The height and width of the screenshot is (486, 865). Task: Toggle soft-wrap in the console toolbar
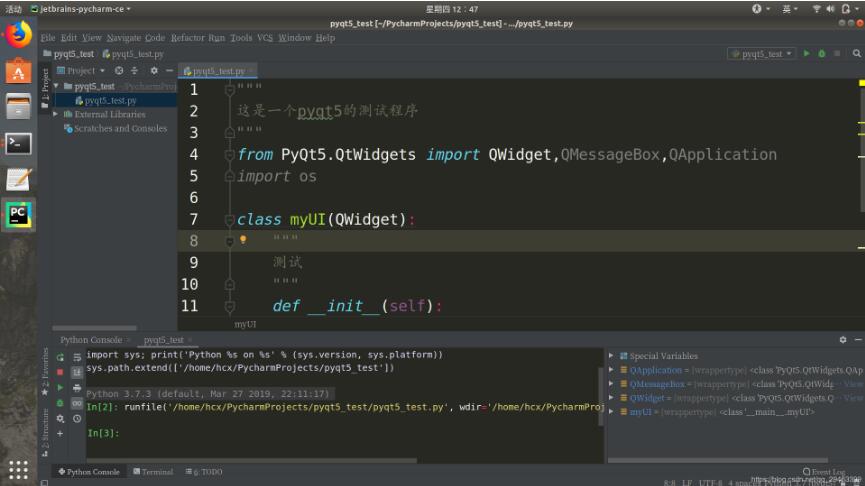tap(77, 357)
